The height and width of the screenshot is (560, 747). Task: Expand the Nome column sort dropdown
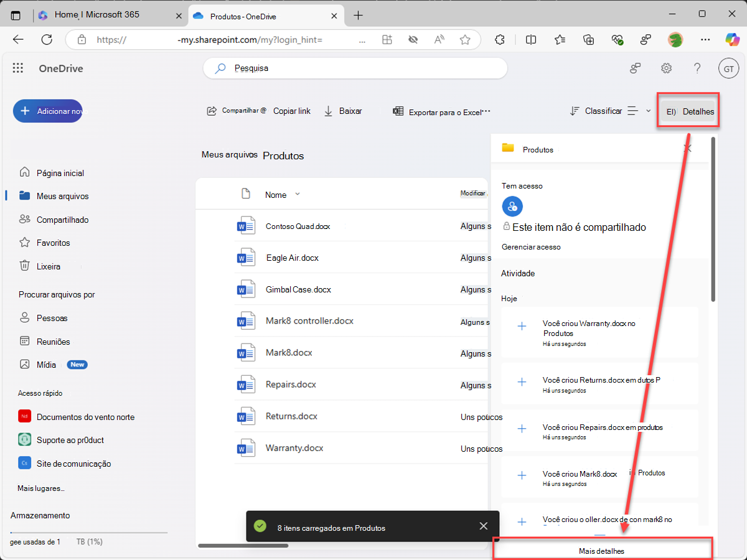(x=297, y=194)
